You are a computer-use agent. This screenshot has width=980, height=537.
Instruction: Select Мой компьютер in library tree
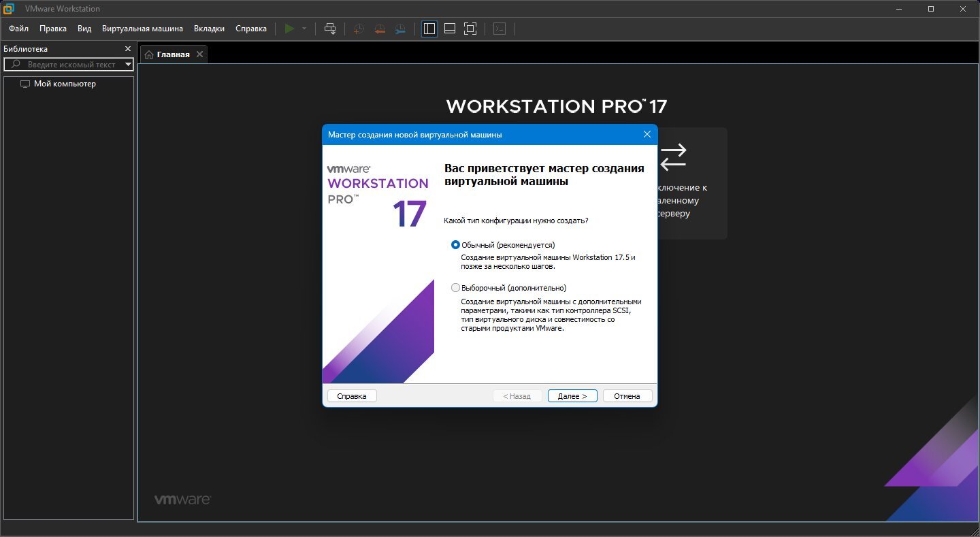(65, 84)
